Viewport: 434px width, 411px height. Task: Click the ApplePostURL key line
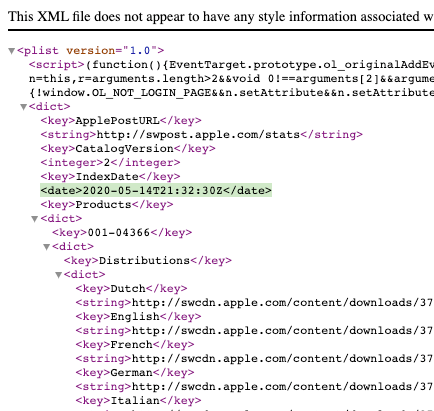pos(121,120)
